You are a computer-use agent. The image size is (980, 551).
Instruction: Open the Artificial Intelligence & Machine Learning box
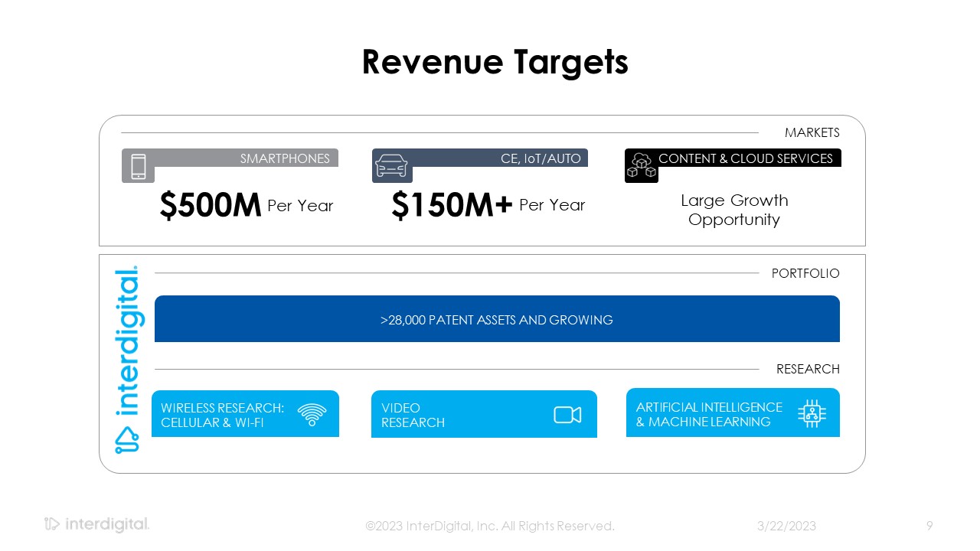[733, 413]
